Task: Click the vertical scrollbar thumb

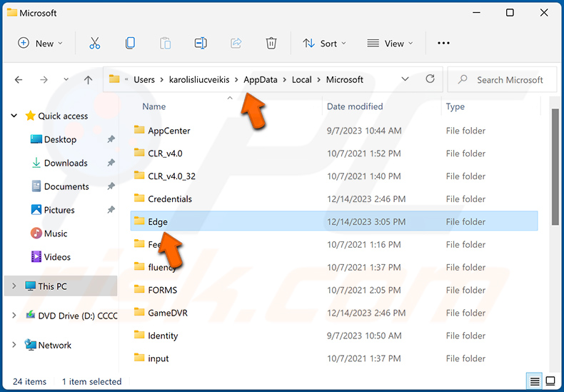Action: pyautogui.click(x=555, y=167)
